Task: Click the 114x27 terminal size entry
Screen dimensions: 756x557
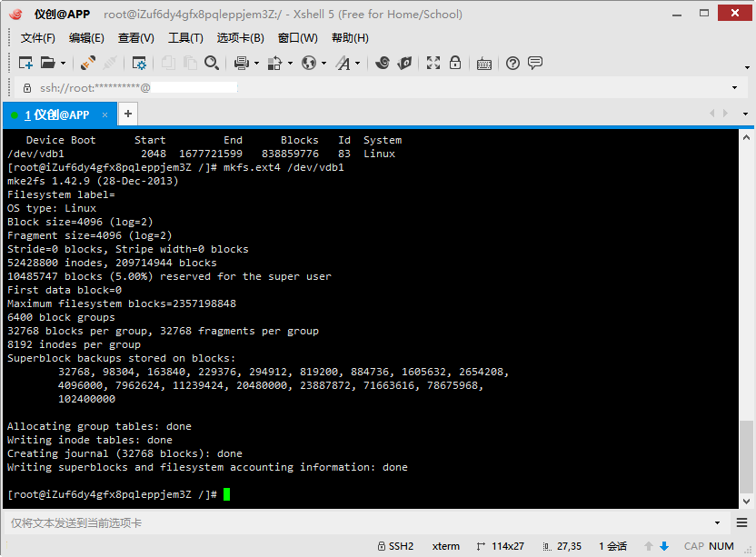Action: pos(500,546)
